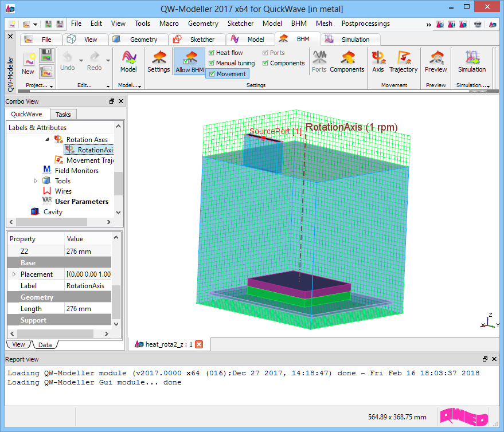Open the Geometry menu

coord(203,23)
